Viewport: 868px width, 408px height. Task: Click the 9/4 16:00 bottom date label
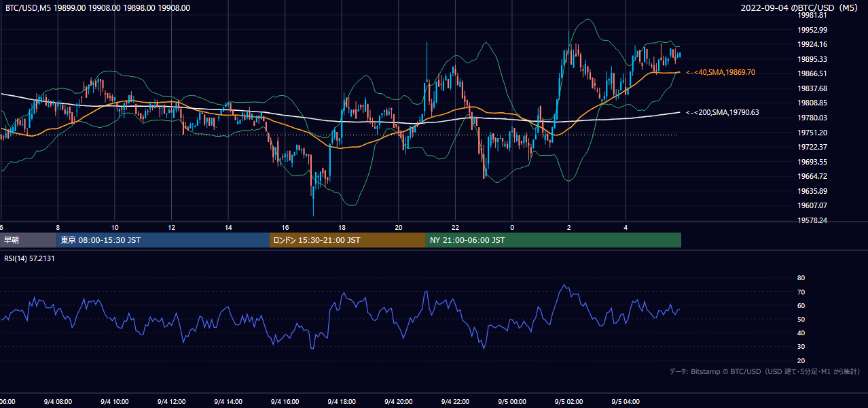(285, 402)
